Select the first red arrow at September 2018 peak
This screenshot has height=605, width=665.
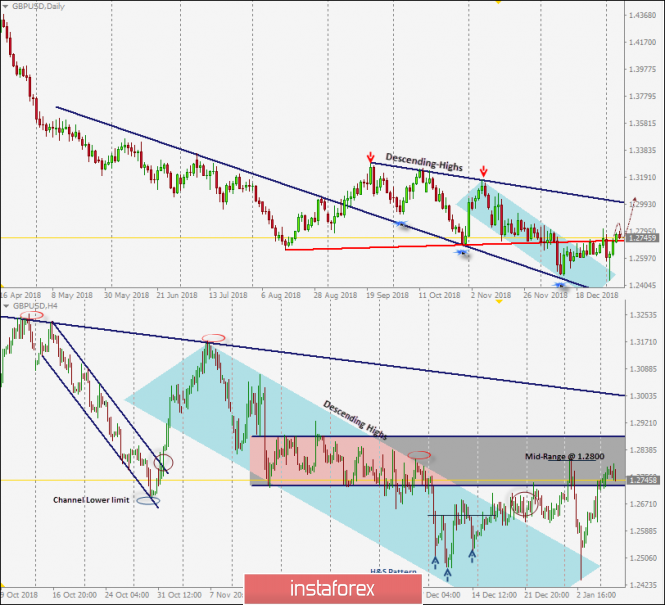click(371, 158)
